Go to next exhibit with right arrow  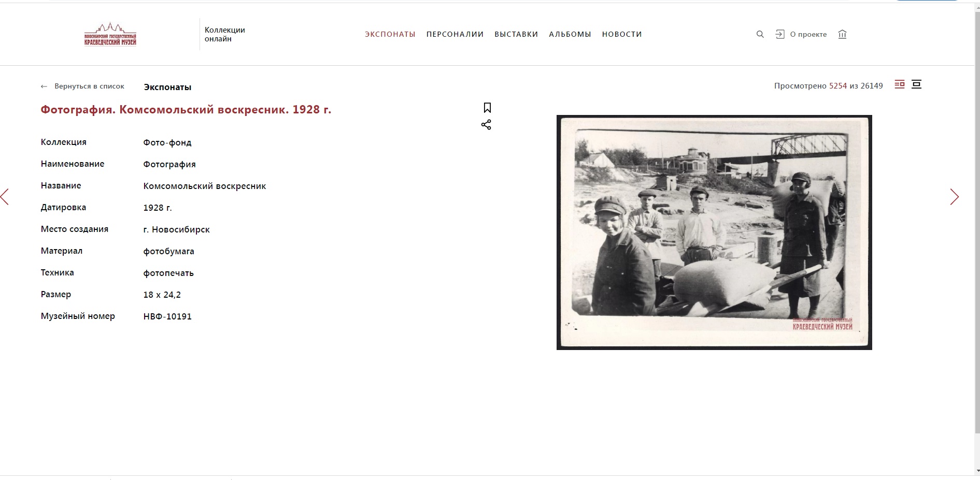tap(954, 197)
